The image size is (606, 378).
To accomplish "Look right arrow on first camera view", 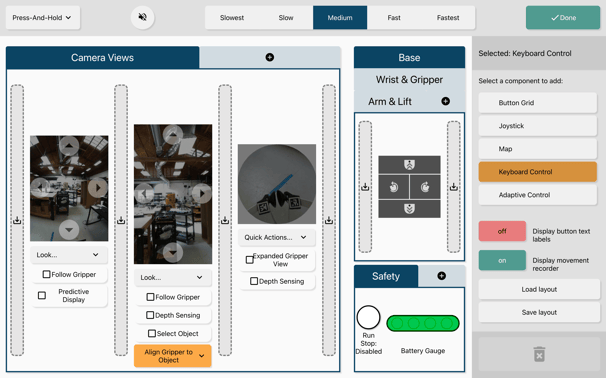I will [x=97, y=187].
